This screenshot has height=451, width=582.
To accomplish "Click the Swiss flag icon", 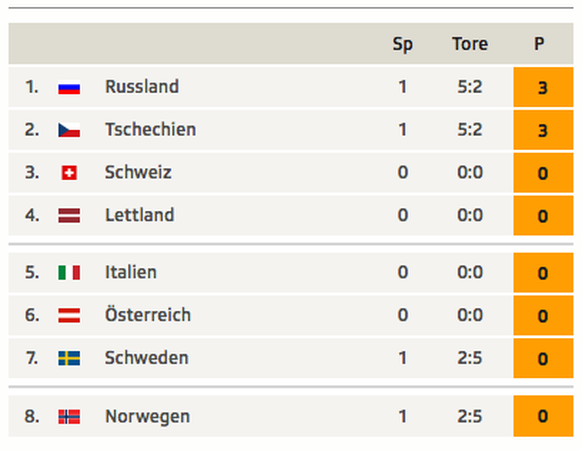I will click(x=69, y=173).
